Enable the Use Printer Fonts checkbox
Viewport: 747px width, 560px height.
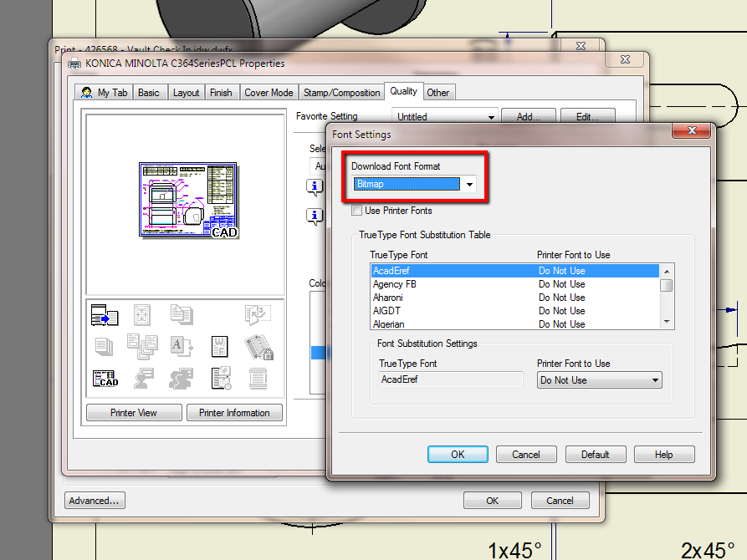pos(356,211)
